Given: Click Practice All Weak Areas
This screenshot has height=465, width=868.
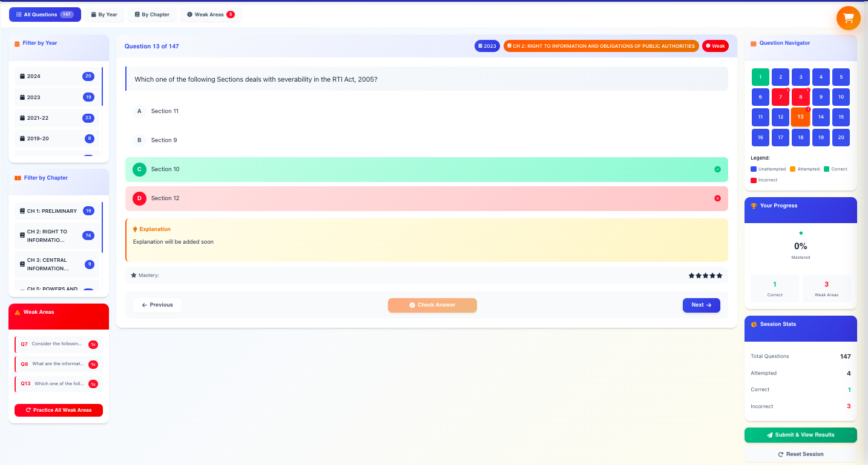Looking at the screenshot, I should point(58,410).
